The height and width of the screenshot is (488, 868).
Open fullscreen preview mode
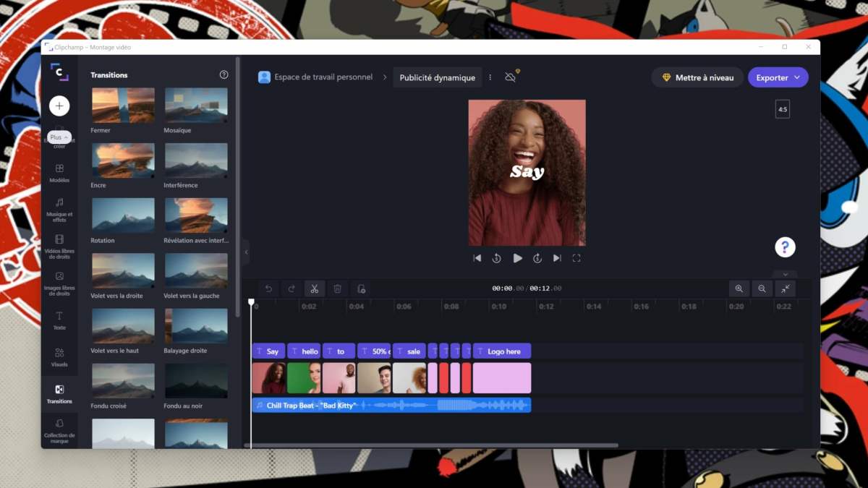click(x=576, y=258)
